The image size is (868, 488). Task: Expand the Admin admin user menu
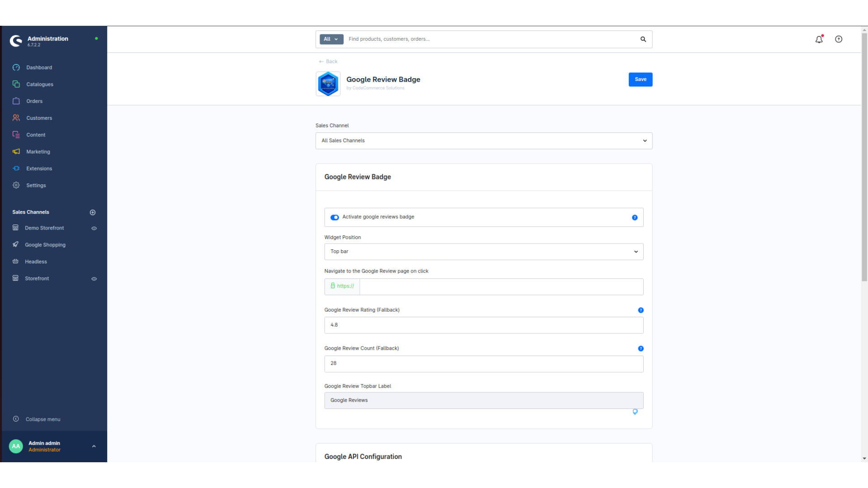pyautogui.click(x=94, y=446)
